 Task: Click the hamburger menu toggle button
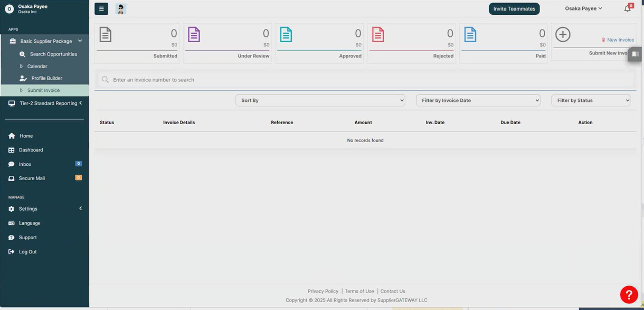click(101, 8)
